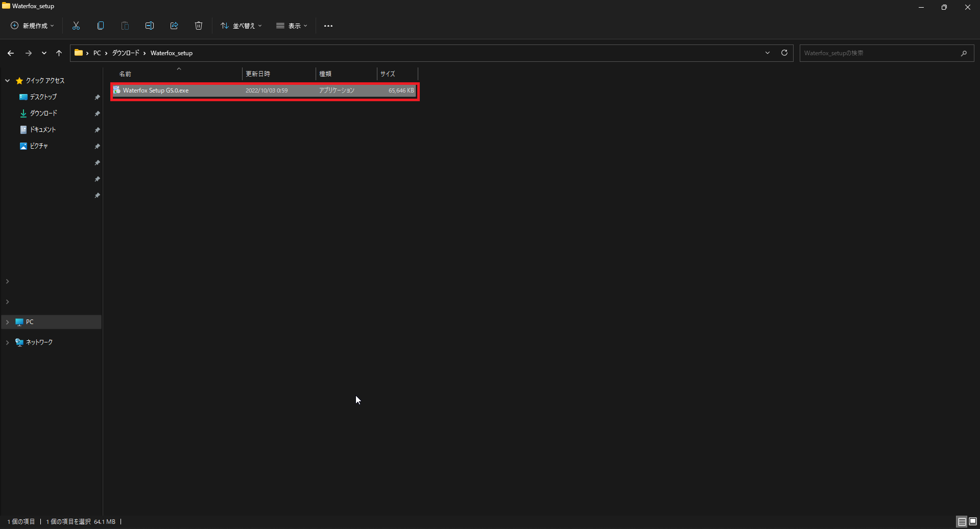The image size is (980, 529).
Task: Click the Copy icon in toolbar
Action: (x=101, y=26)
